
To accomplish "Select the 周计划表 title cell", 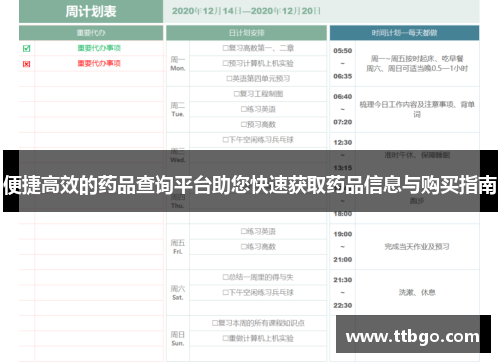I will 91,11.
